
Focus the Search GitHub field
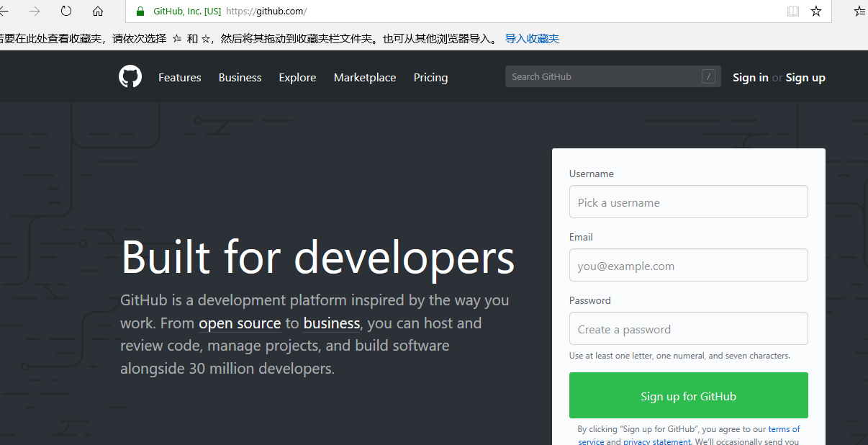pyautogui.click(x=612, y=76)
